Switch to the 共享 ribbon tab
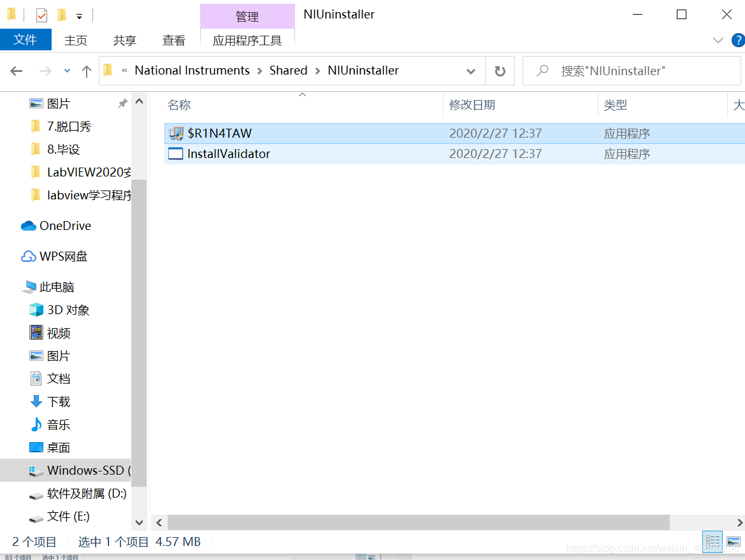Screen dimensions: 745x560 [125, 40]
